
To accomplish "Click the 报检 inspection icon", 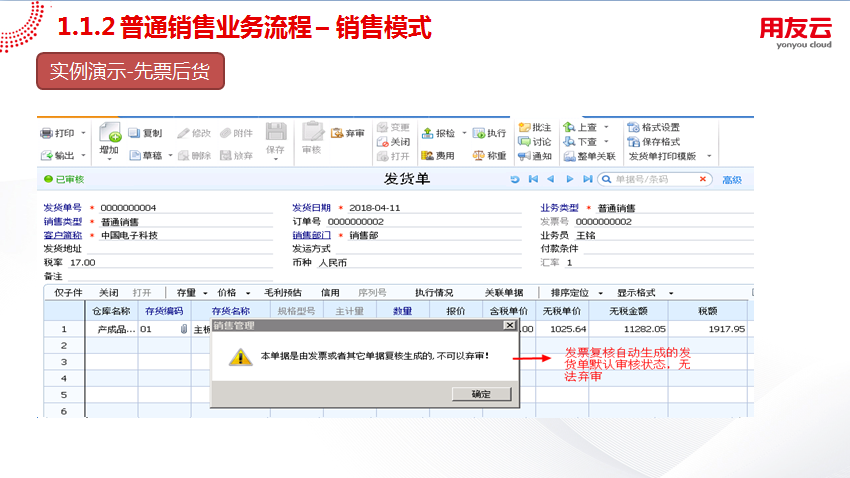I will coord(428,133).
